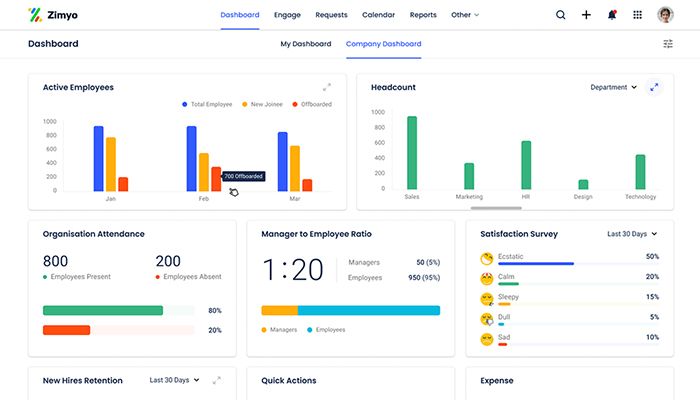Open Satisfaction Survey Last 30 Days dropdown
This screenshot has height=400, width=700.
pyautogui.click(x=632, y=234)
